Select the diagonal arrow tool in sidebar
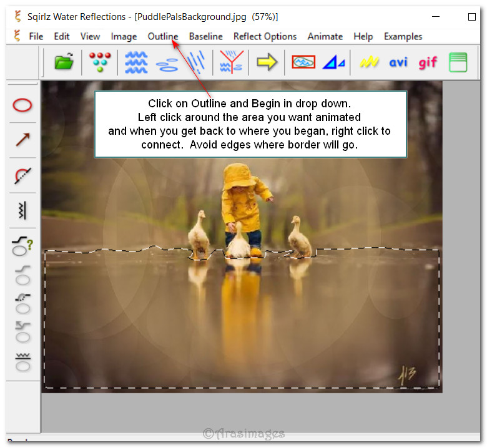Screen dimensions: 487x448 22,140
